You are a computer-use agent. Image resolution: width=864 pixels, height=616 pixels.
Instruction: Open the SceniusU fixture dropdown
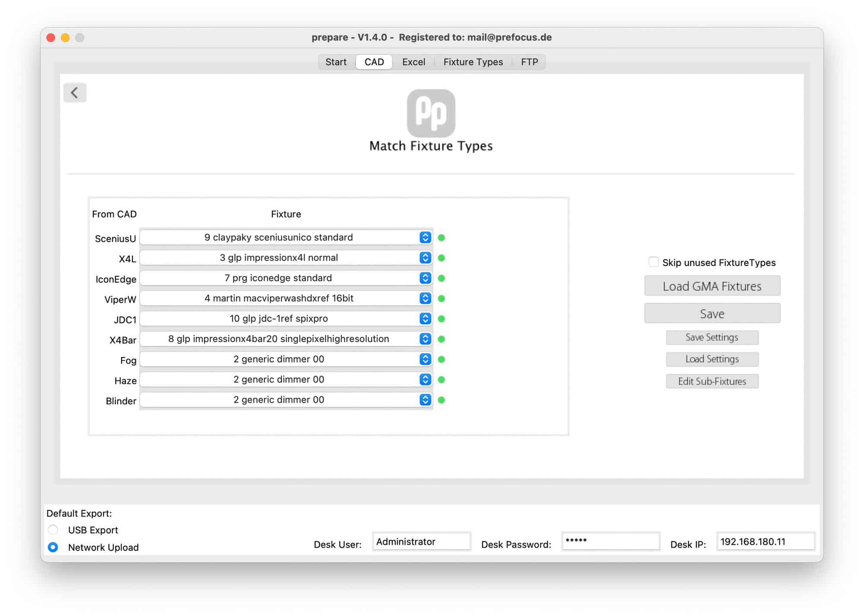pos(286,237)
